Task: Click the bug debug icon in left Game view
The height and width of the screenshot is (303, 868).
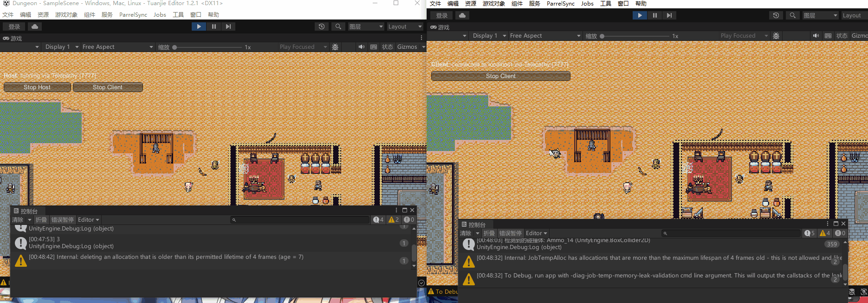Action: 335,47
